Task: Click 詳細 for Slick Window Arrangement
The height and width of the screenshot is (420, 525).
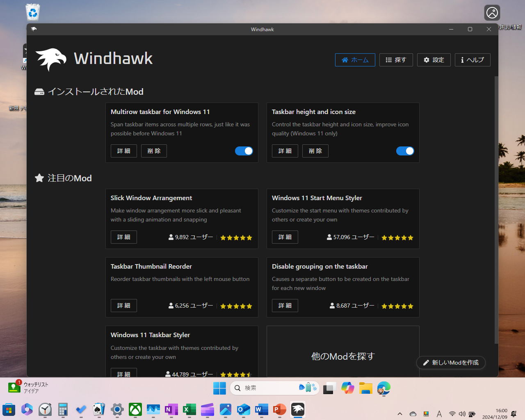Action: coord(123,237)
